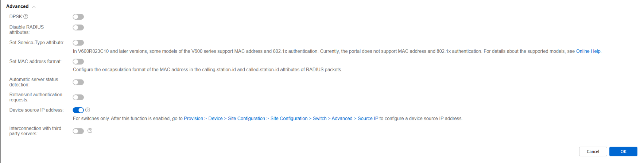Enable Interconnection with third-party servers
The height and width of the screenshot is (163, 644).
[x=78, y=131]
